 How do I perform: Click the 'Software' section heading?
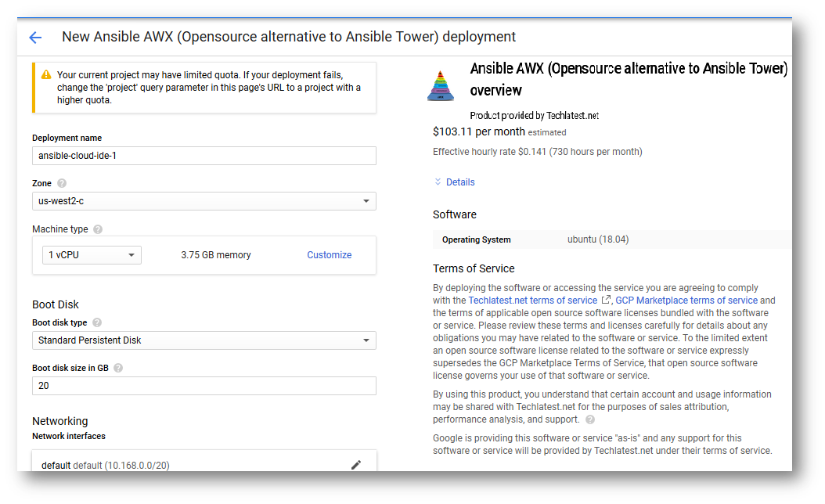click(x=455, y=214)
